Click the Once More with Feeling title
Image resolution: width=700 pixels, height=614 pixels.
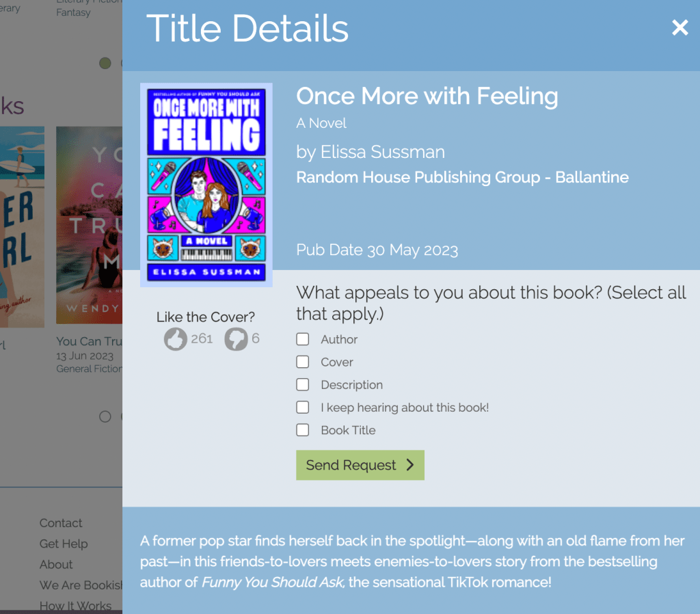tap(427, 96)
